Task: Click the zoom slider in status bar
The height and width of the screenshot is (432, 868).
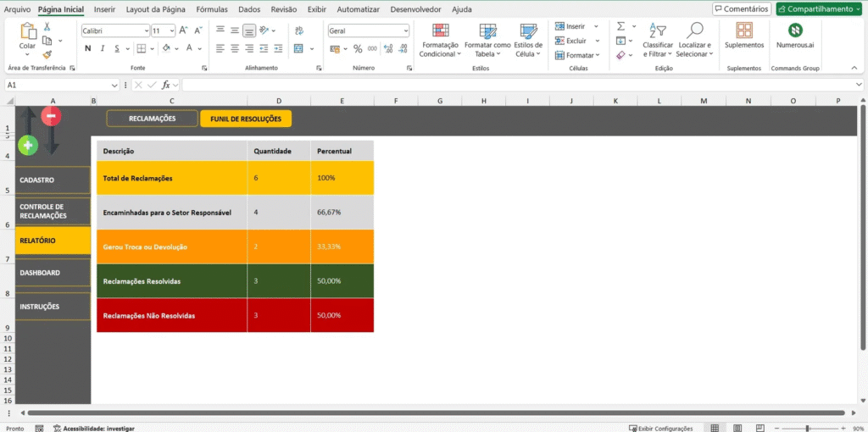Action: pyautogui.click(x=807, y=428)
